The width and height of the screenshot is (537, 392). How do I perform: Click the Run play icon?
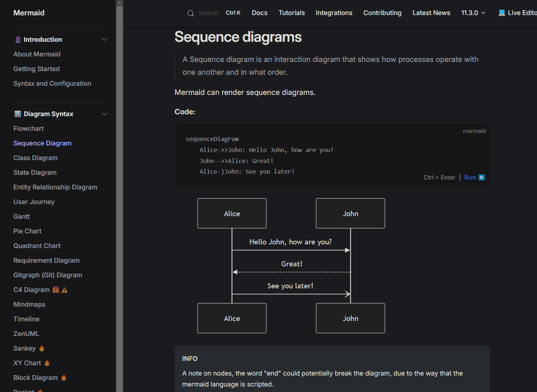coord(482,177)
